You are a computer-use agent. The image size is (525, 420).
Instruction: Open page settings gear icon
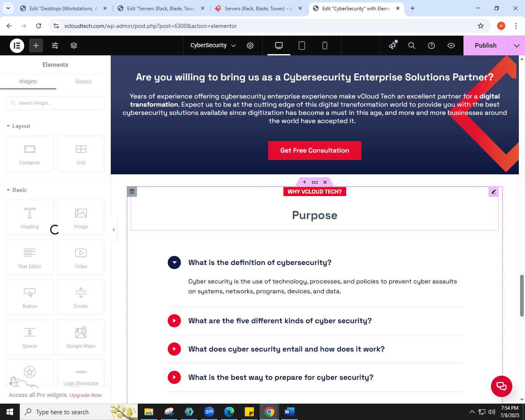coord(250,46)
